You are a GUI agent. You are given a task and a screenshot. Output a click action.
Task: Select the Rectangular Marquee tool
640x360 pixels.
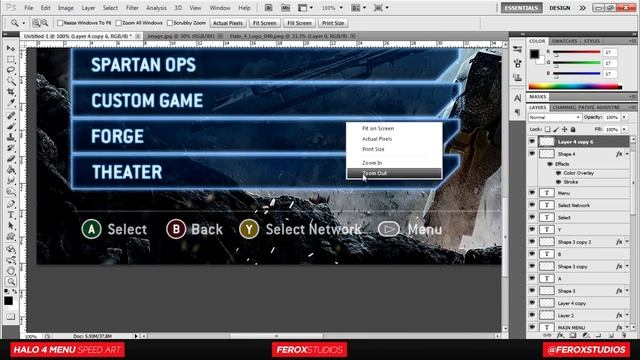point(11,60)
